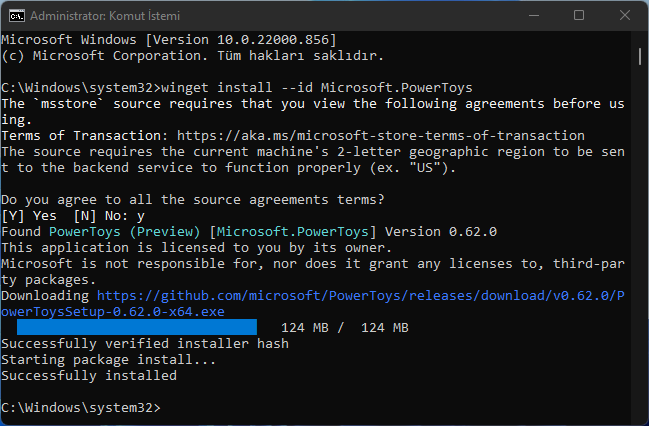
Task: Click 'Successfully verified installer hash' line
Action: point(145,344)
